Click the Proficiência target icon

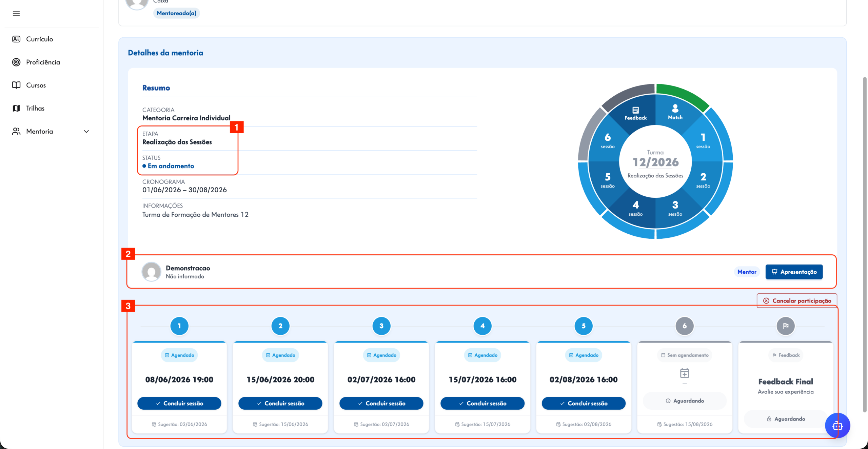16,62
